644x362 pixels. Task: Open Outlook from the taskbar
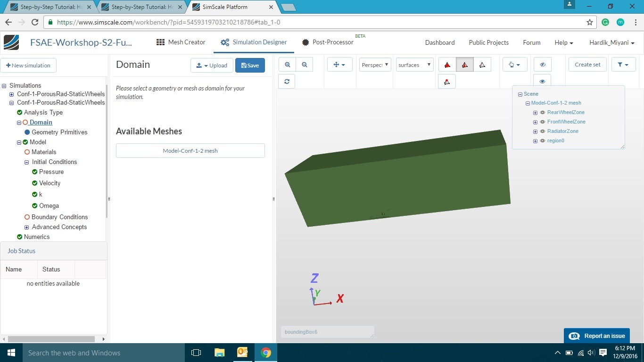pos(242,353)
